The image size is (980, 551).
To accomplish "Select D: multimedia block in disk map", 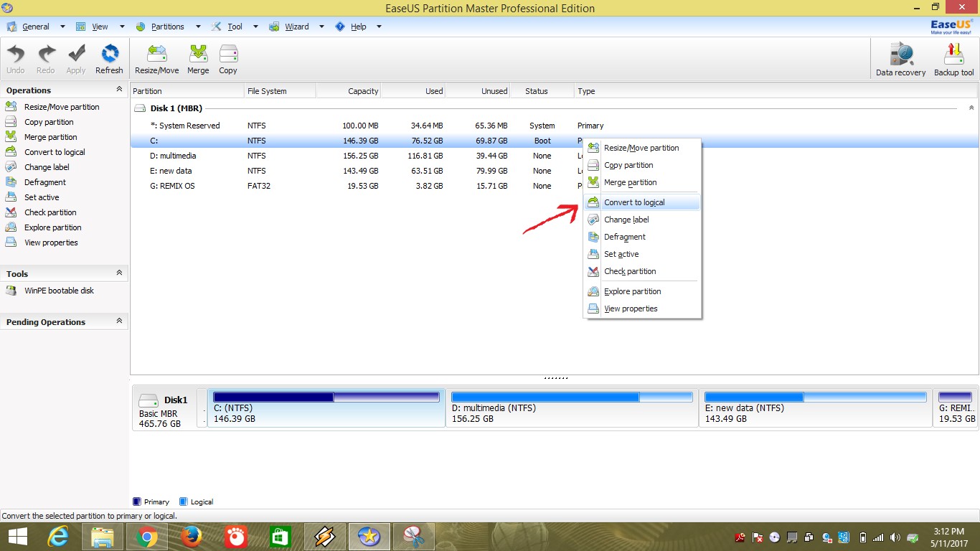I will click(x=573, y=408).
